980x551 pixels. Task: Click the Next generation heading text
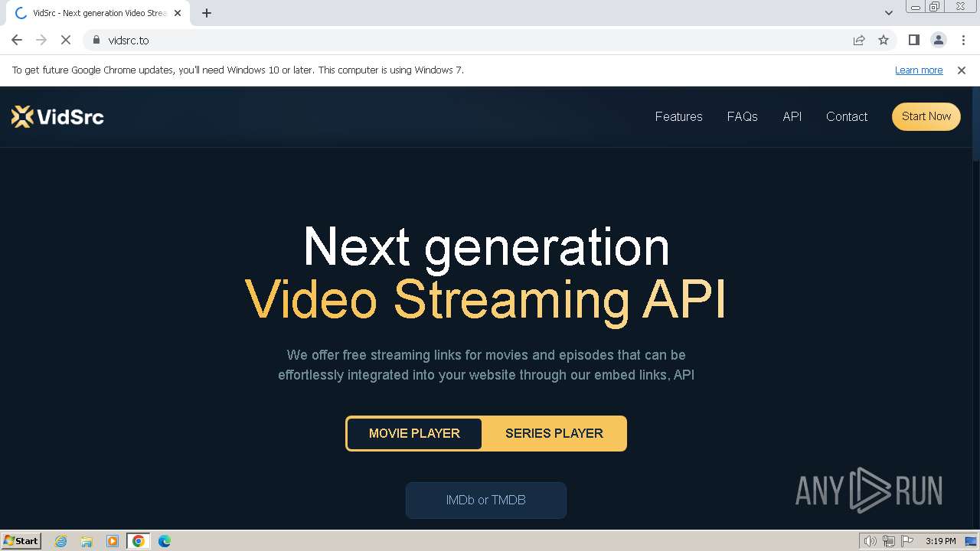pyautogui.click(x=486, y=246)
